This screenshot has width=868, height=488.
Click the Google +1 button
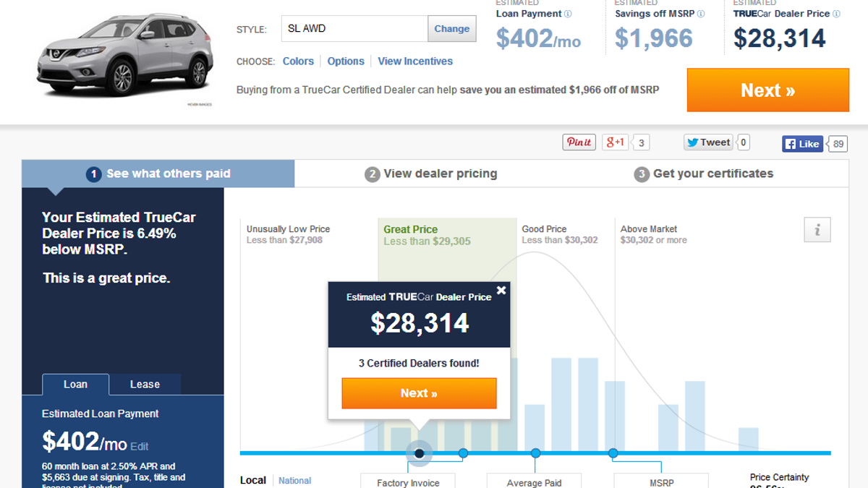[616, 142]
